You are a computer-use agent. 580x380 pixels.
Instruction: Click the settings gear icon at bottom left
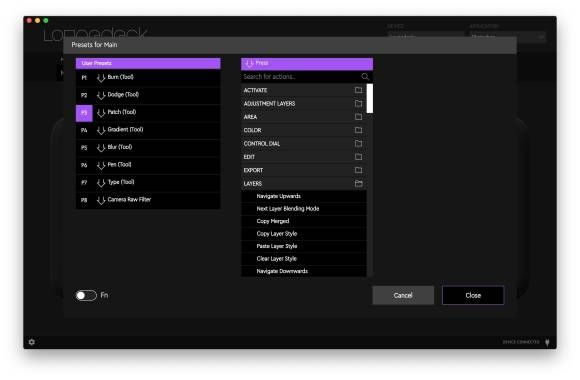32,342
